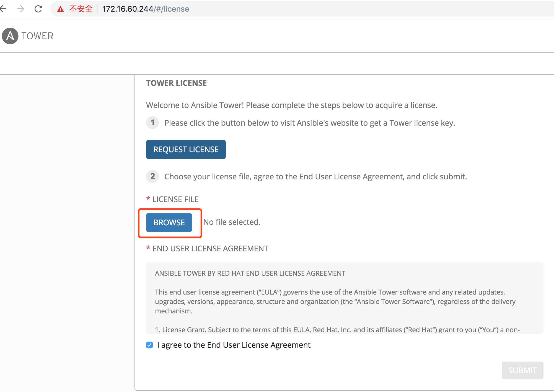Click the BROWSE button for license file
The height and width of the screenshot is (392, 554).
(x=169, y=222)
